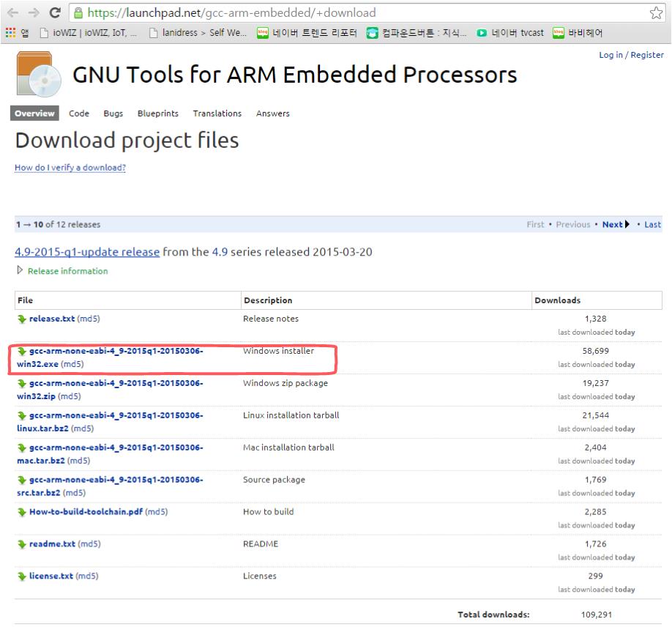
Task: Open the Bugs tab
Action: (x=113, y=114)
